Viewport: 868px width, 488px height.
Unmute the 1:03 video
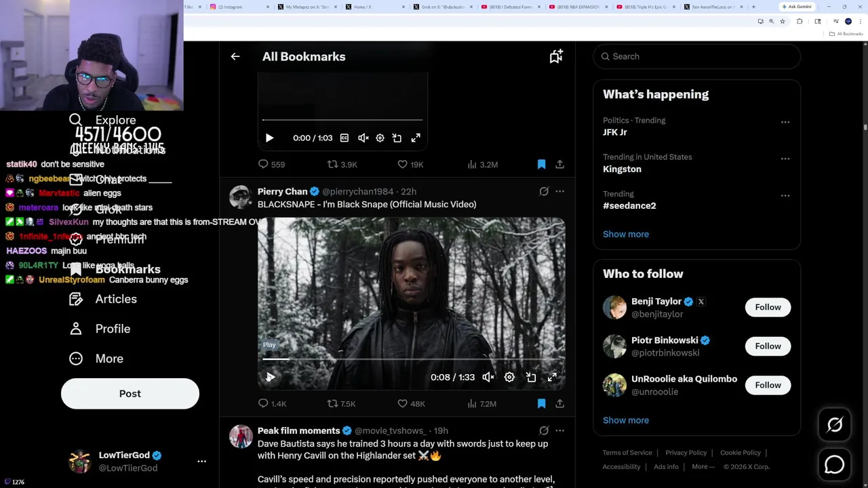pos(363,138)
